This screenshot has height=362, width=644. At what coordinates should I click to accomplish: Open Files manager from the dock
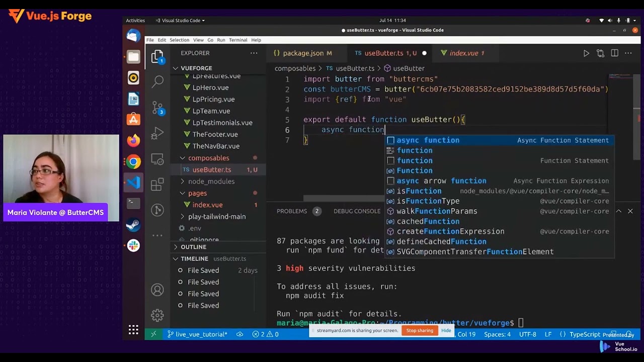133,57
